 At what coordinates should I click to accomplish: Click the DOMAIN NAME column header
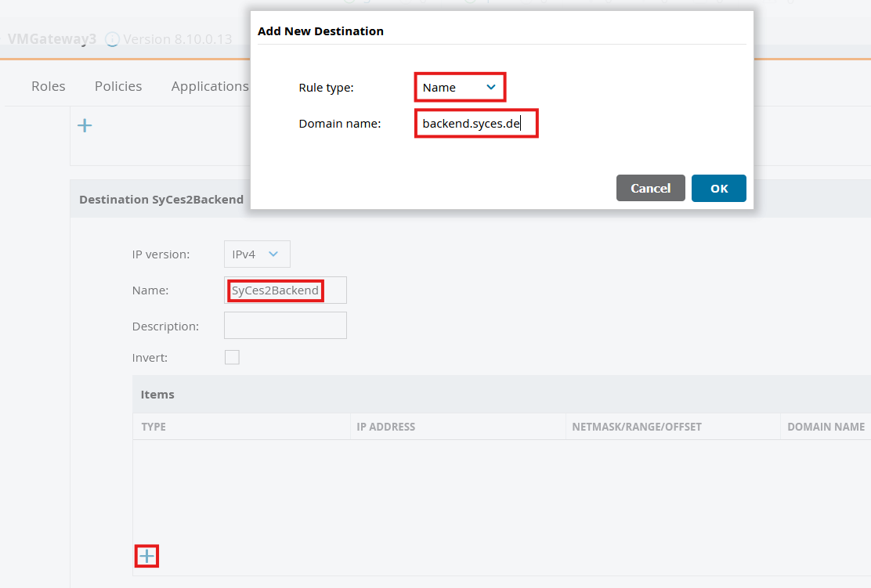[x=826, y=427]
